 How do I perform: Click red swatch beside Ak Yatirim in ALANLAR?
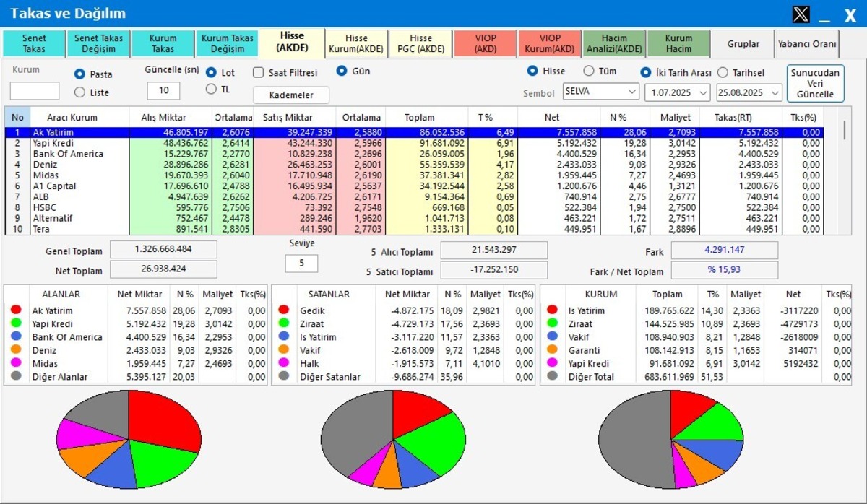16,310
